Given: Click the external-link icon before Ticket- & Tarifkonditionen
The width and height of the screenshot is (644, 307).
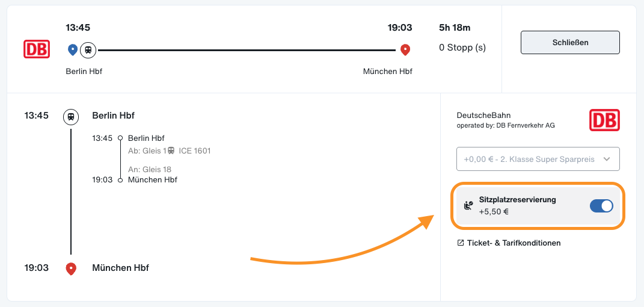Looking at the screenshot, I should (x=461, y=243).
